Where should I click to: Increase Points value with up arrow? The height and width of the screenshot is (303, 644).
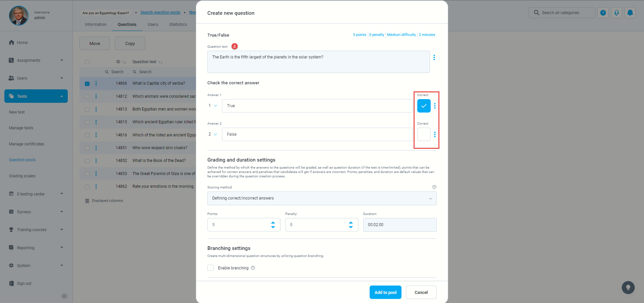273,222
